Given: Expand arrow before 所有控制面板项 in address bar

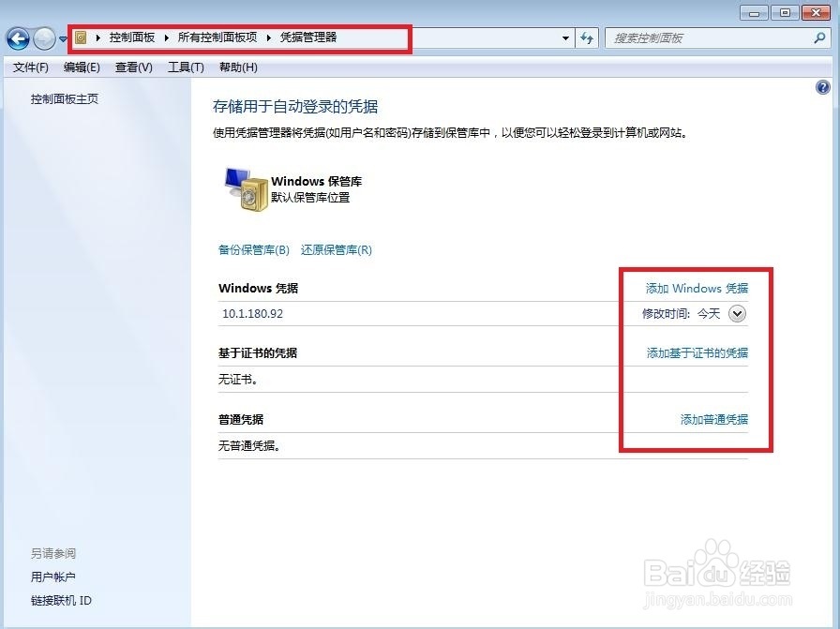Looking at the screenshot, I should pyautogui.click(x=167, y=37).
